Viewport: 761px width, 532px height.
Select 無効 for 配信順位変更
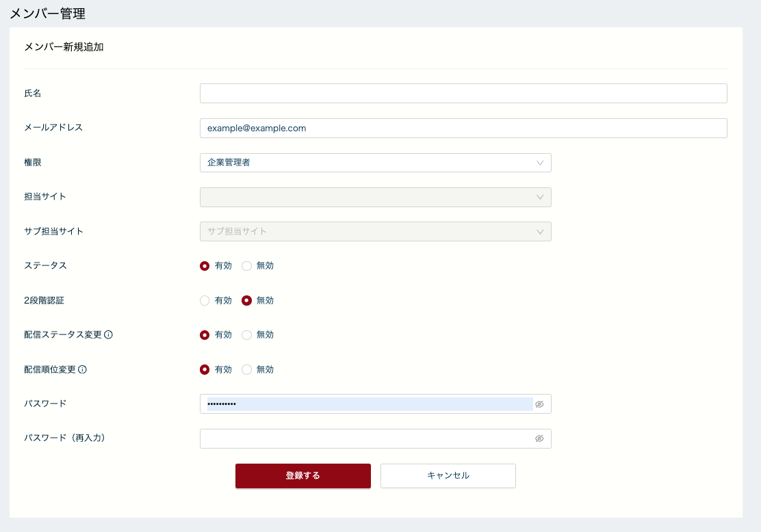[246, 369]
